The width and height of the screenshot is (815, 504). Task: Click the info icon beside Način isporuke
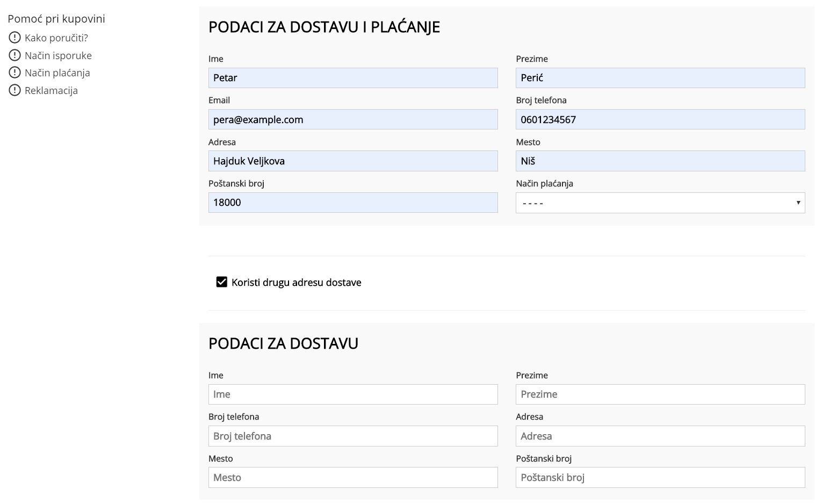(x=15, y=55)
